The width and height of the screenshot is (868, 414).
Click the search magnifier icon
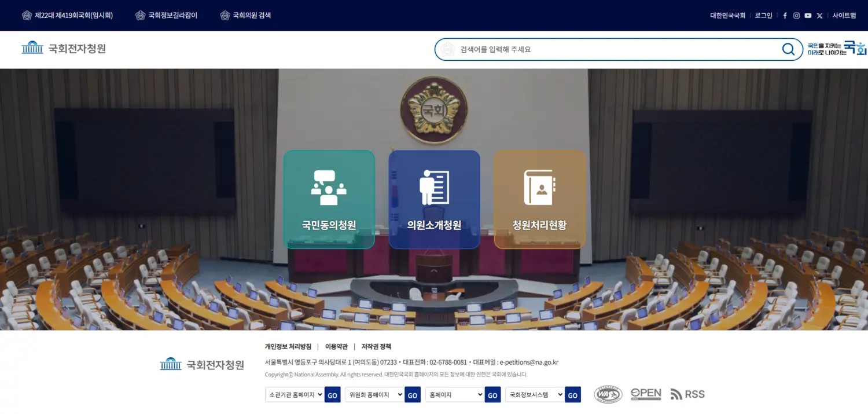pyautogui.click(x=788, y=49)
